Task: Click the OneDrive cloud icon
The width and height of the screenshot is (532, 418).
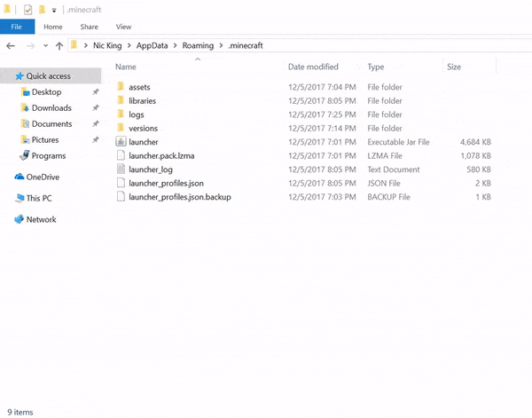Action: pos(20,177)
